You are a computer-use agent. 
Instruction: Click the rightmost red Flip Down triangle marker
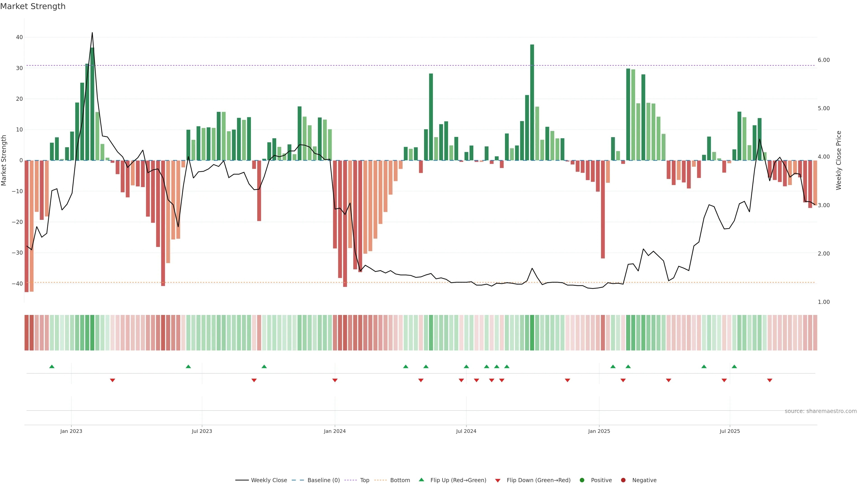click(770, 380)
